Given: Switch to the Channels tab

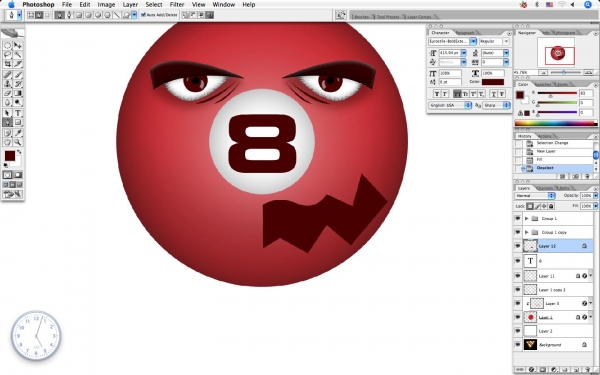Looking at the screenshot, I should [545, 188].
